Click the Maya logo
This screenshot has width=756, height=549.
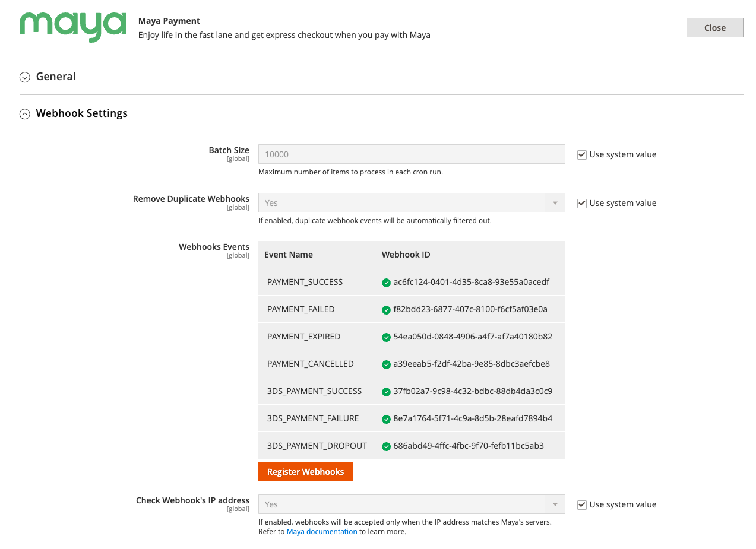pos(73,27)
